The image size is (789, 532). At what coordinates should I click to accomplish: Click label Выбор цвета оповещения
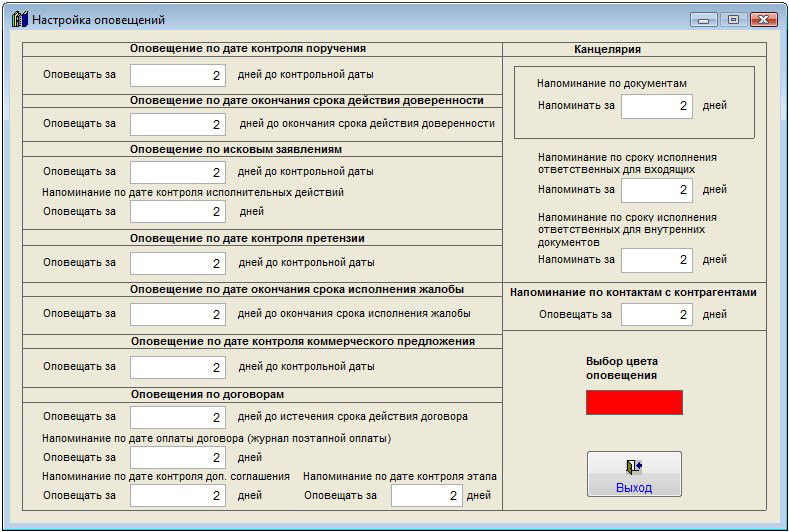(622, 368)
